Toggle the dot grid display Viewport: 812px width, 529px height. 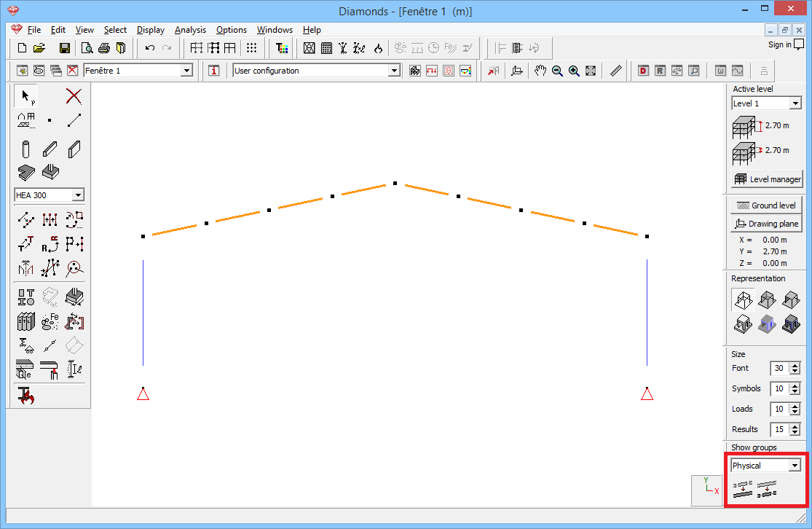(x=251, y=48)
